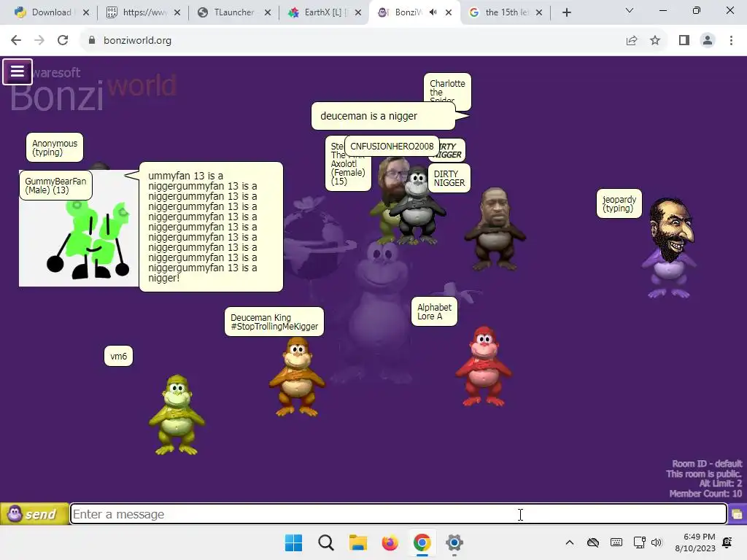Close the Download tab

click(86, 12)
